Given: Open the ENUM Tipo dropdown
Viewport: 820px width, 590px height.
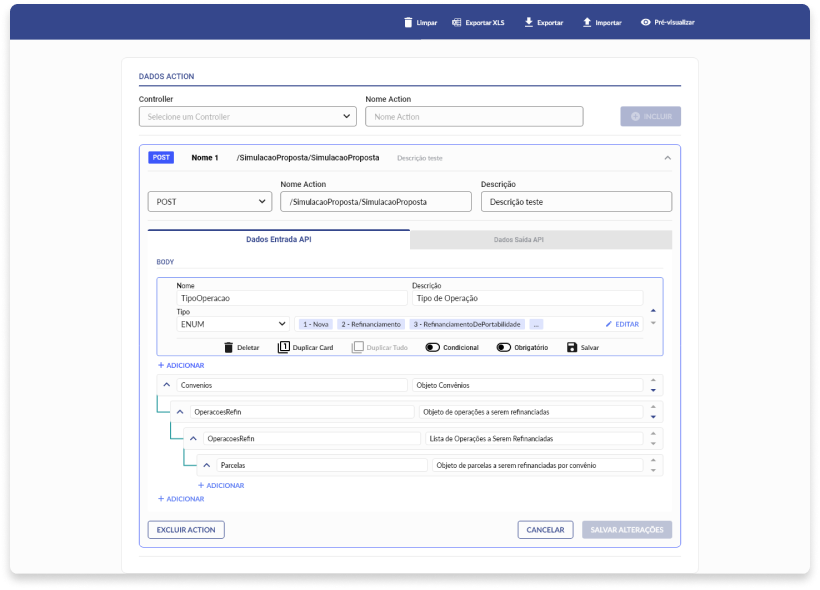Looking at the screenshot, I should 233,324.
